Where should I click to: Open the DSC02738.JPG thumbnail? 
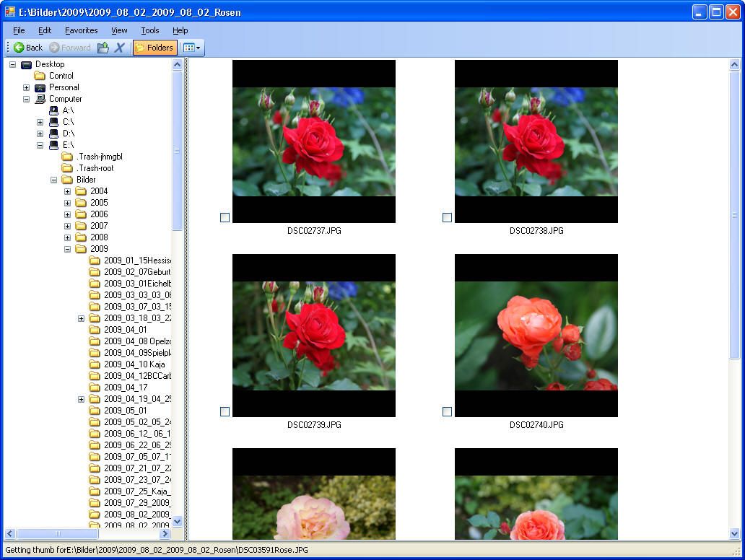coord(536,141)
